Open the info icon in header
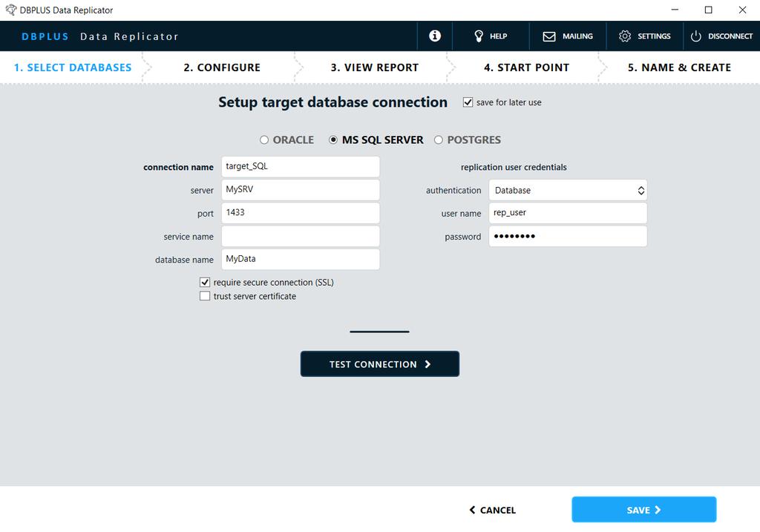Viewport: 760px width, 532px height. coord(435,36)
